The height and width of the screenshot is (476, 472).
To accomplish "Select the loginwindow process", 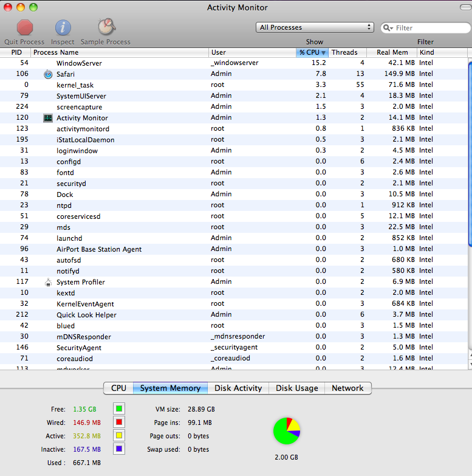I will tap(234, 150).
